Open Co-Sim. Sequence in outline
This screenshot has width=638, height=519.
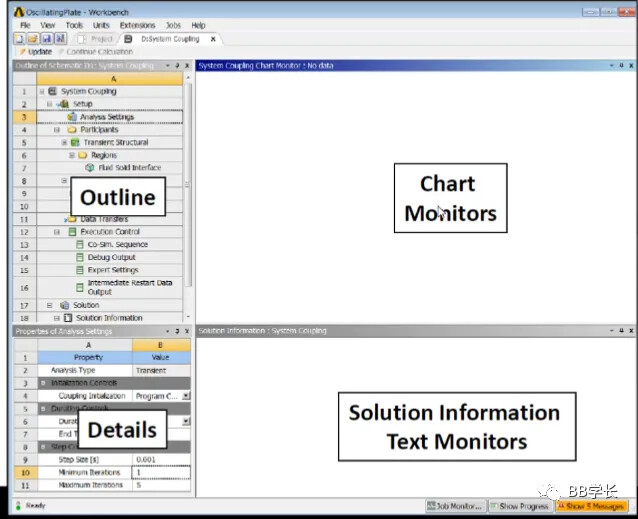tap(117, 245)
